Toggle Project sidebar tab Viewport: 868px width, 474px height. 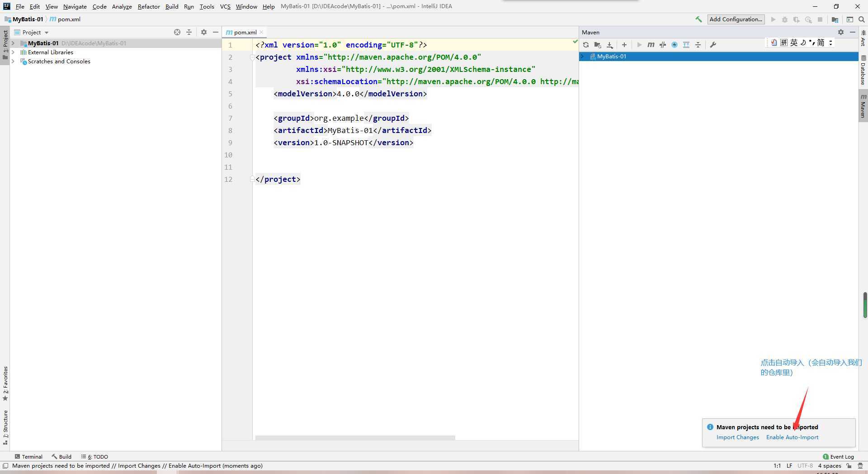click(5, 45)
